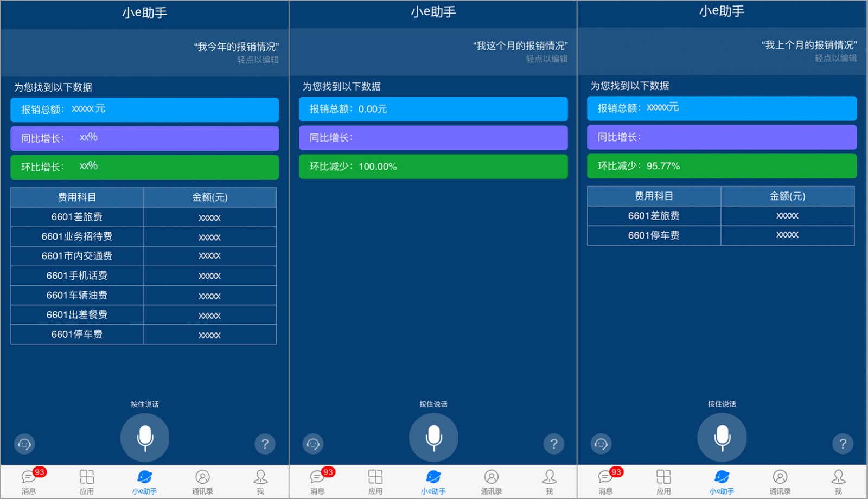Edit the query "我这个月的报销情况"
Screen dimensions: 868x499
[520, 46]
